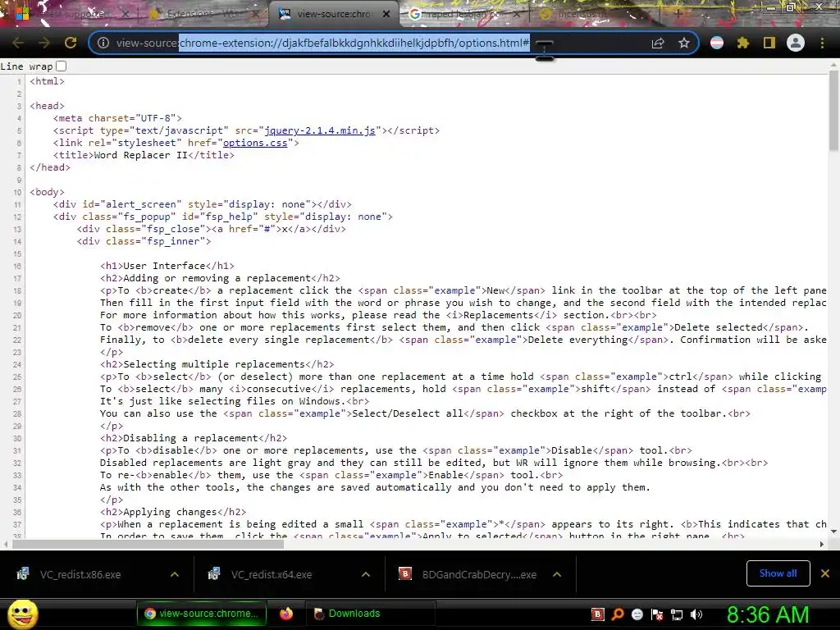The width and height of the screenshot is (840, 630).
Task: Close the Google search tab
Action: (x=517, y=14)
